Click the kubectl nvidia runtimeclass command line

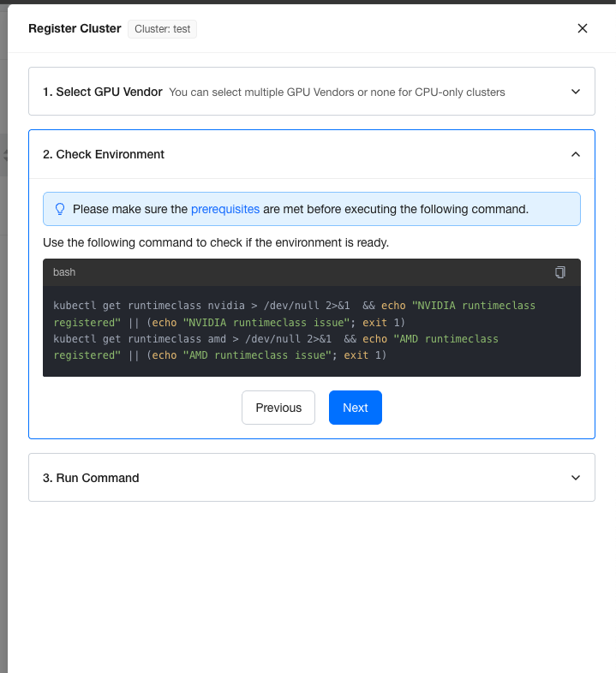[x=294, y=313]
